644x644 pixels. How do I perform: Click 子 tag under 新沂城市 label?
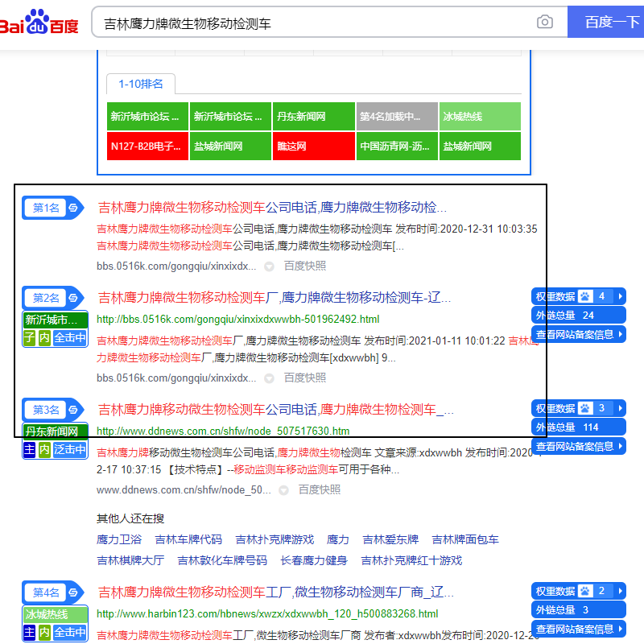(29, 337)
